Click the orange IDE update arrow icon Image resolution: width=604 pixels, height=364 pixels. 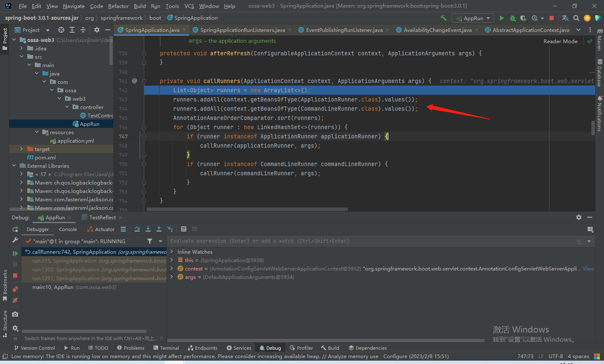coord(587,18)
